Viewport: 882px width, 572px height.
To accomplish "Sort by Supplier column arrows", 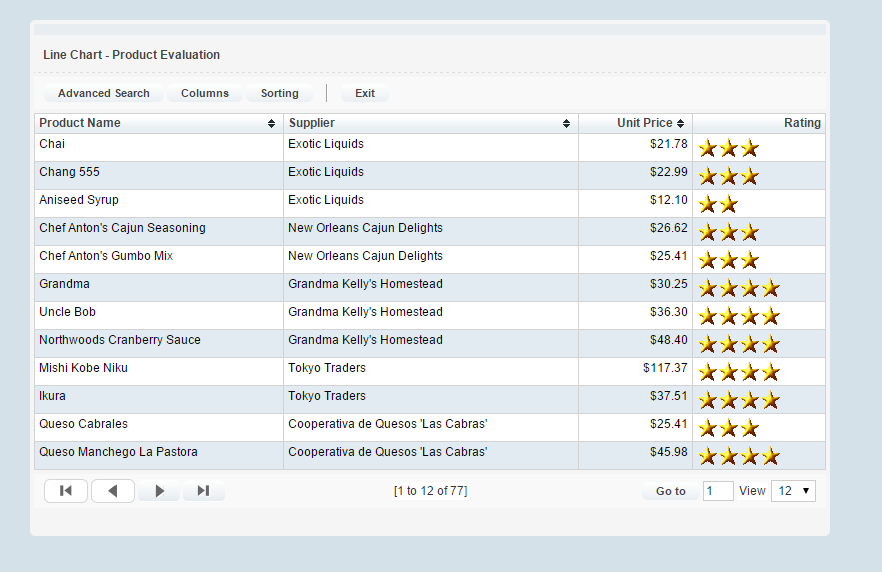I will click(566, 124).
